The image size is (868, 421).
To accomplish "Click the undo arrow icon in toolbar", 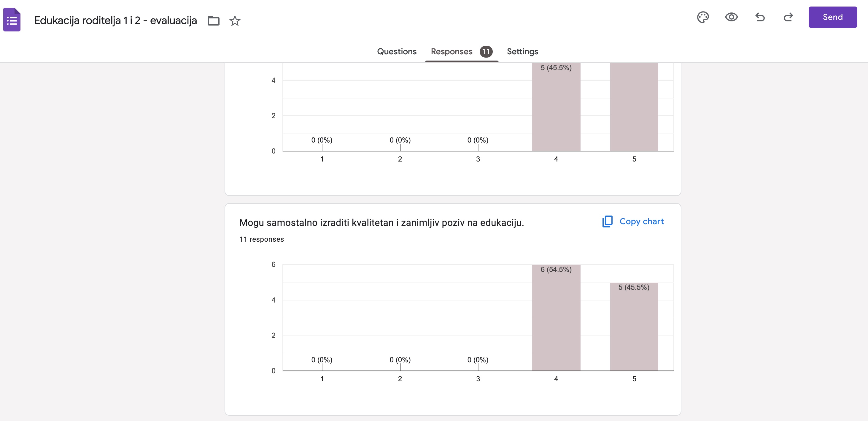I will (761, 17).
